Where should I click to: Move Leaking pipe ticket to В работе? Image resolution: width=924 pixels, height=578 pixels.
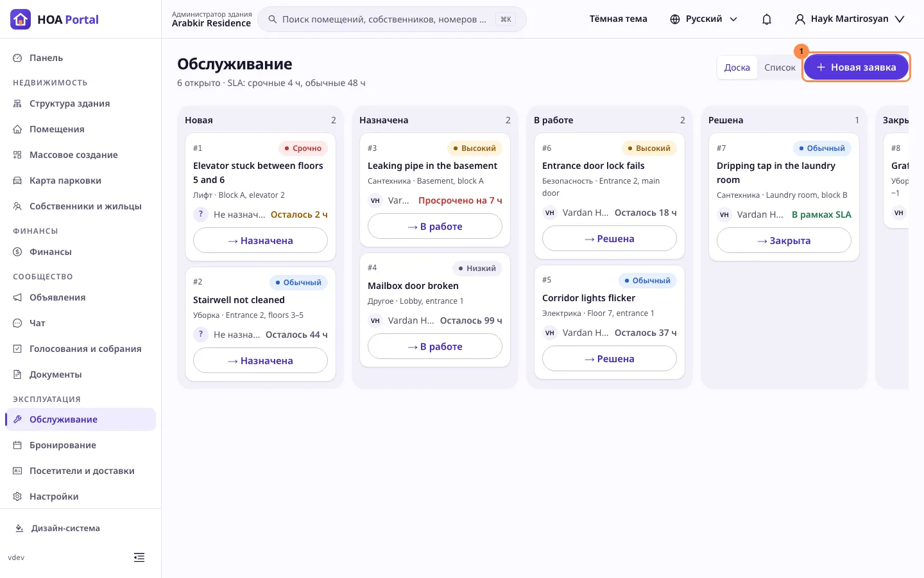coord(435,227)
